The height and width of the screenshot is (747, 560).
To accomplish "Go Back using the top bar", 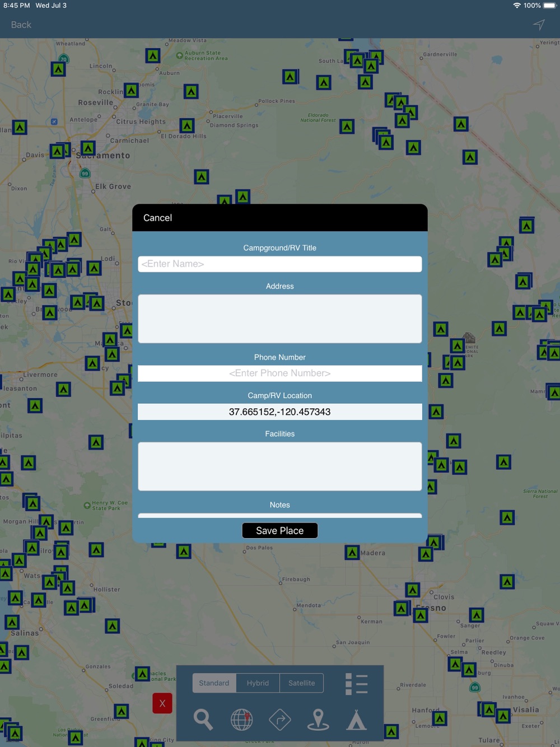I will pyautogui.click(x=21, y=25).
